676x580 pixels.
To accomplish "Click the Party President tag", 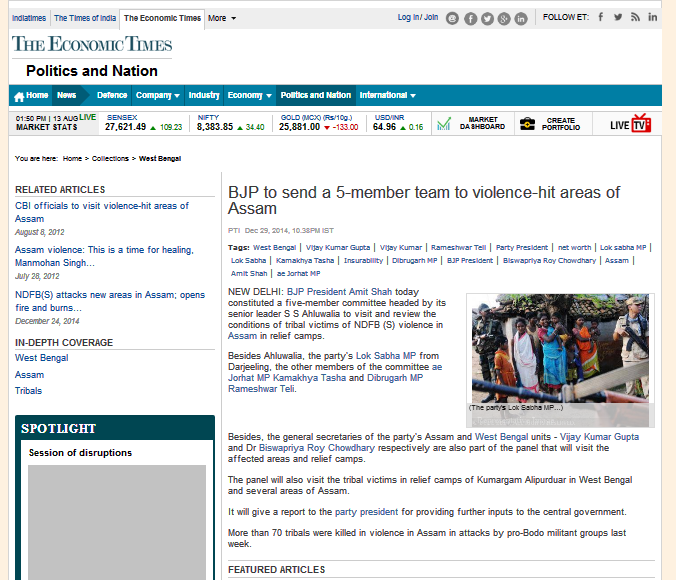I will (522, 248).
